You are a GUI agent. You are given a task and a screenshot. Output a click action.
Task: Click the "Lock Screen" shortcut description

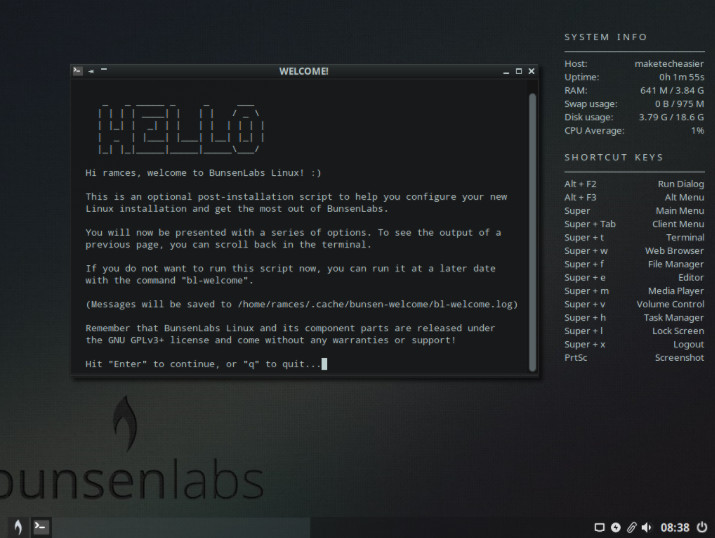pyautogui.click(x=678, y=331)
